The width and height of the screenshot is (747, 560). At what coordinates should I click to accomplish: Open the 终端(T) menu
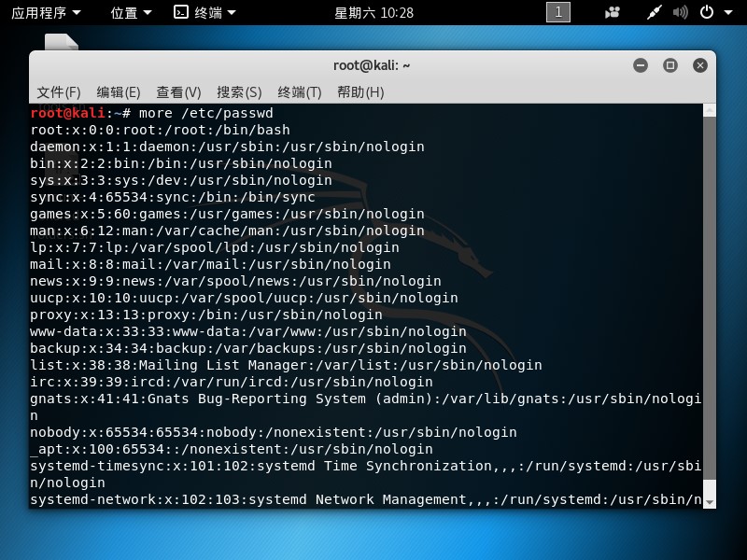pos(300,91)
